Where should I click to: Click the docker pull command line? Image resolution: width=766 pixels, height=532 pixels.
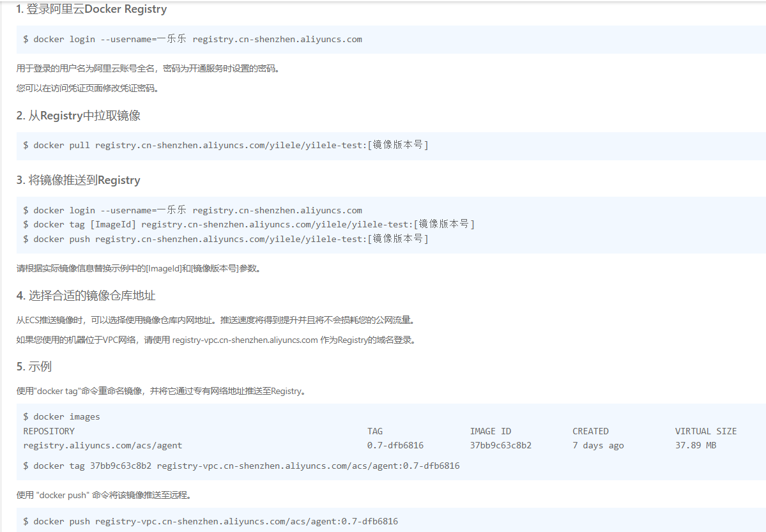point(226,145)
